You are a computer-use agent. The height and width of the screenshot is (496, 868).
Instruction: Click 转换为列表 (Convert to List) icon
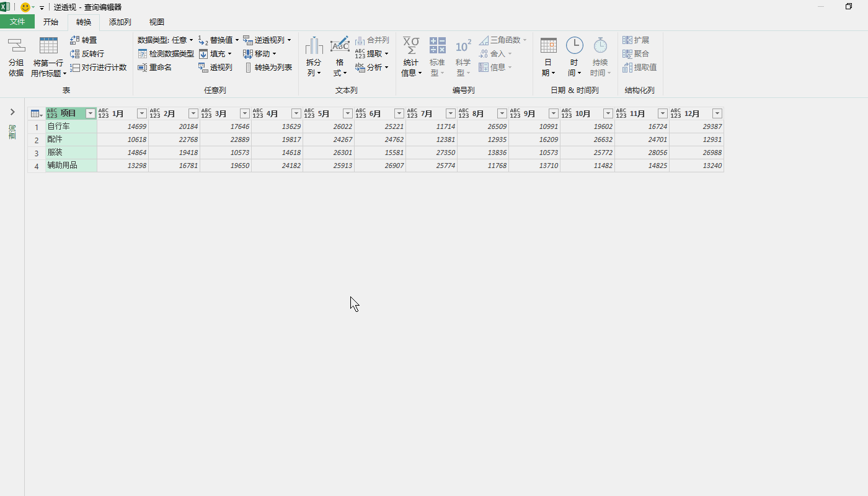(248, 68)
